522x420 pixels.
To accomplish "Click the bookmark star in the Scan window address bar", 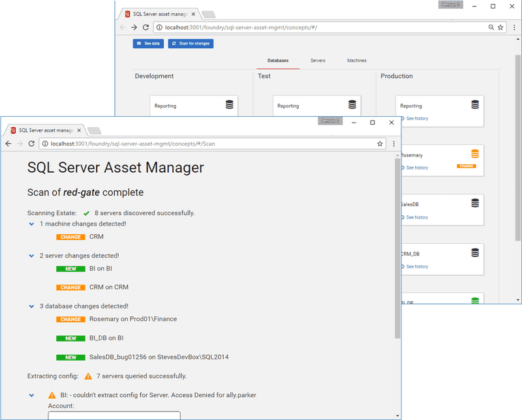I will click(380, 143).
